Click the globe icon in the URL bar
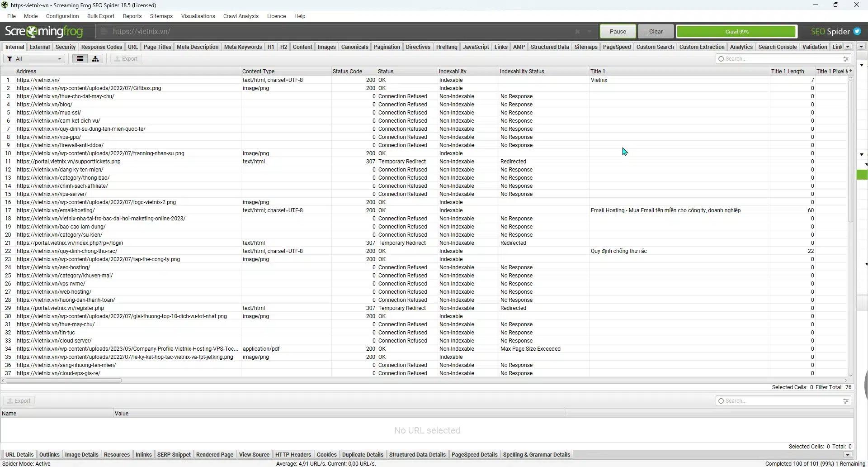This screenshot has height=467, width=868. (x=104, y=32)
